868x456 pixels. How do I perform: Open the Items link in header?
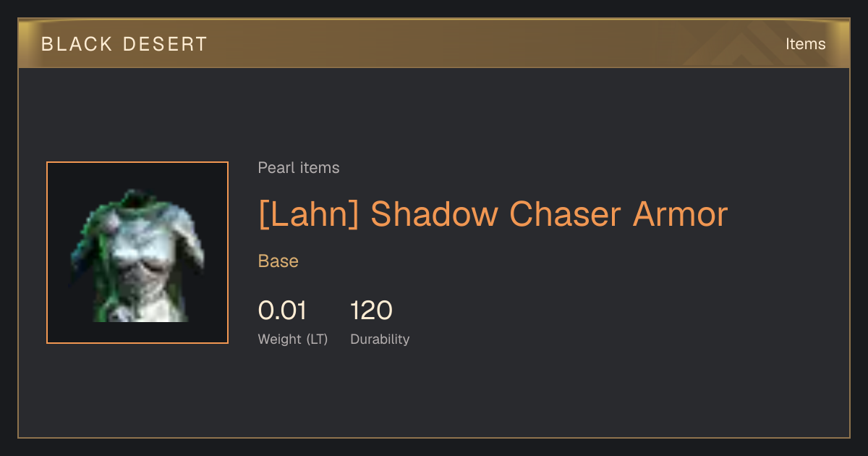click(805, 43)
